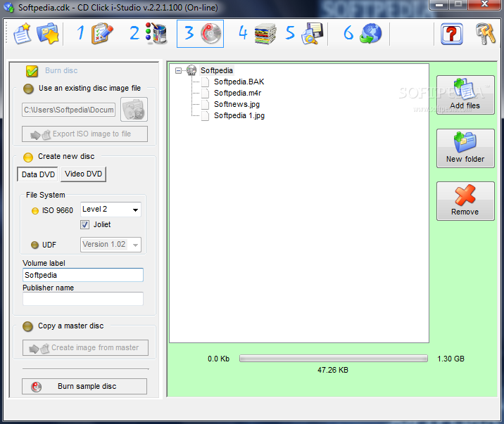Minimize the CD Click i-Studio window
The width and height of the screenshot is (504, 424).
click(x=439, y=4)
